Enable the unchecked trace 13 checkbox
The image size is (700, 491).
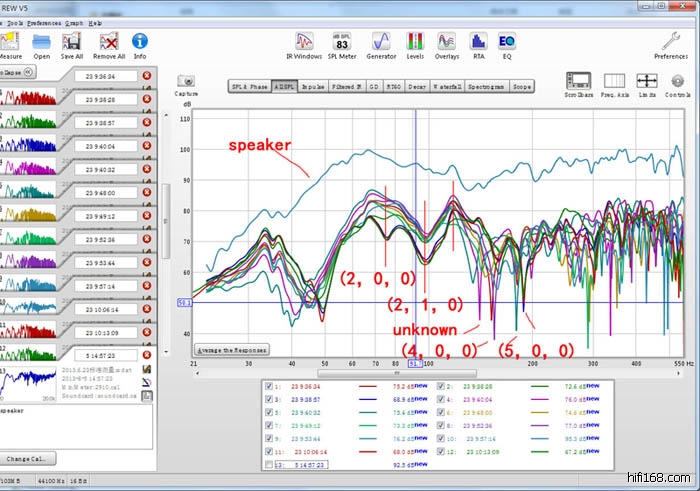[x=270, y=464]
